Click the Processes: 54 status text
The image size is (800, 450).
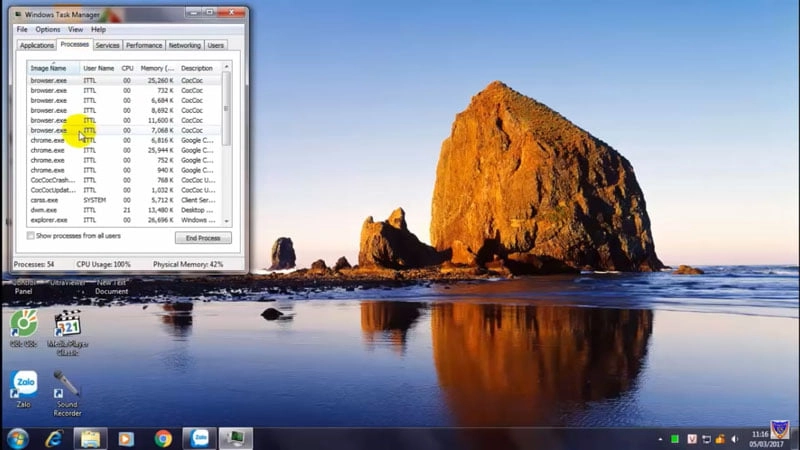(x=34, y=264)
